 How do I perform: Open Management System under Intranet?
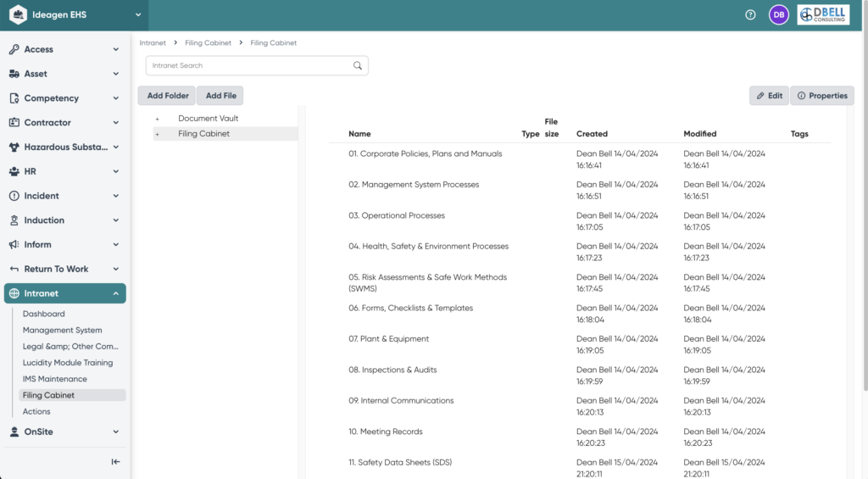point(62,330)
